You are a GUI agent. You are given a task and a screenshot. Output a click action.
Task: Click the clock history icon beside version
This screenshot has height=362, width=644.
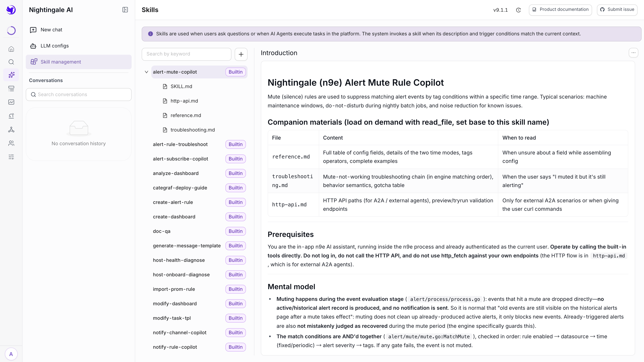518,10
